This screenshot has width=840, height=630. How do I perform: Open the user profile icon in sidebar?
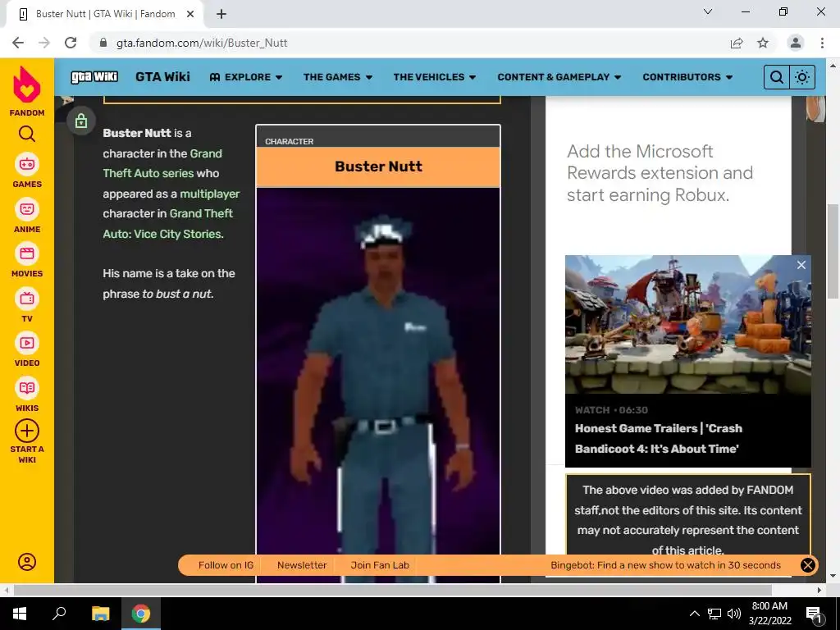[x=27, y=561]
